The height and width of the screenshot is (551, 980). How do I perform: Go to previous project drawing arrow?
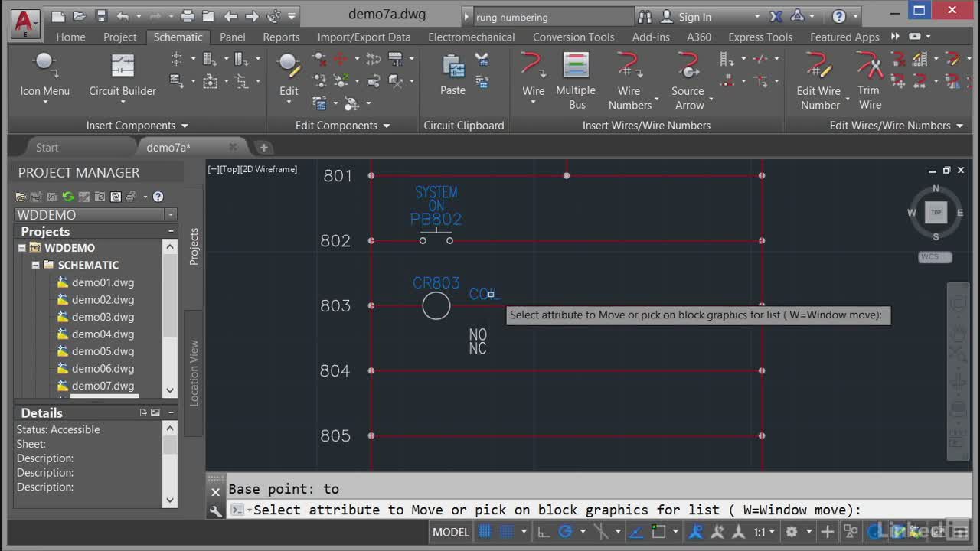[x=230, y=16]
